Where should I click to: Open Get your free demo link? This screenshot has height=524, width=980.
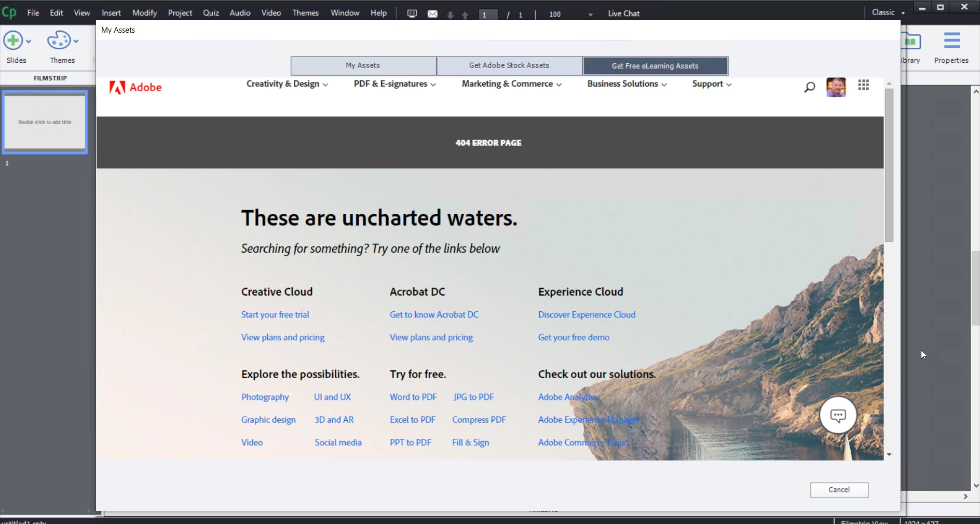(x=574, y=337)
